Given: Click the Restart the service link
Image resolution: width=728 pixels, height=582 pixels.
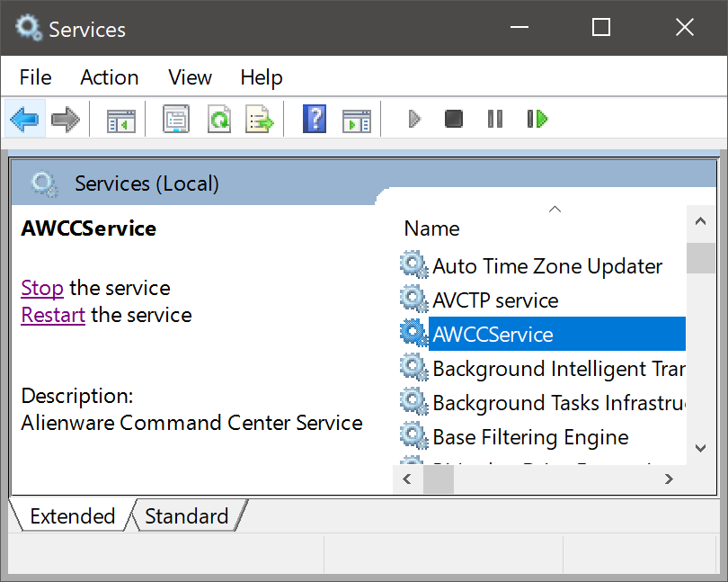Looking at the screenshot, I should [53, 315].
